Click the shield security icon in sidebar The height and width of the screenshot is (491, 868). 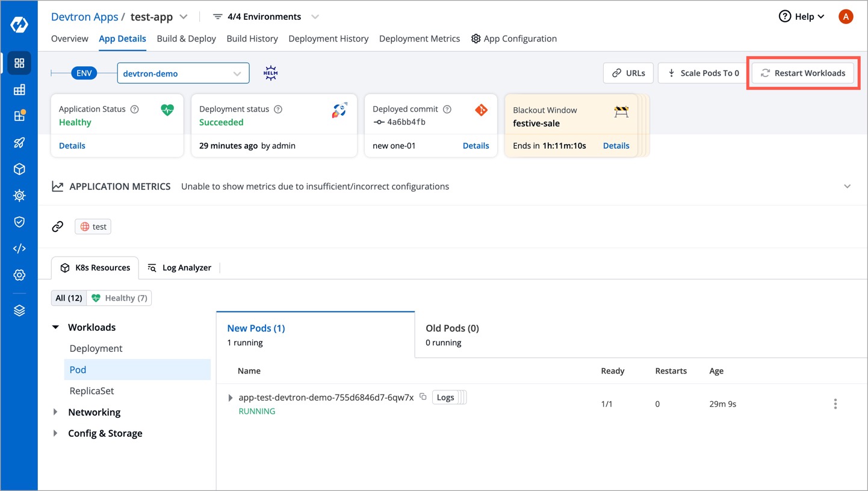[19, 222]
